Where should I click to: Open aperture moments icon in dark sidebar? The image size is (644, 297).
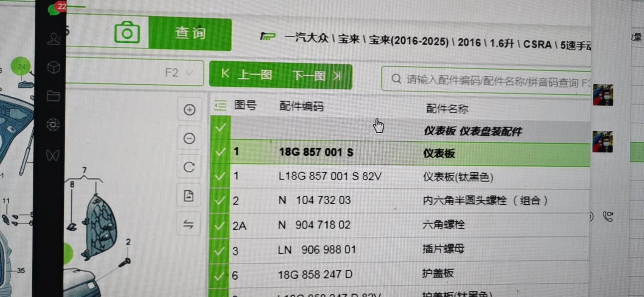53,125
